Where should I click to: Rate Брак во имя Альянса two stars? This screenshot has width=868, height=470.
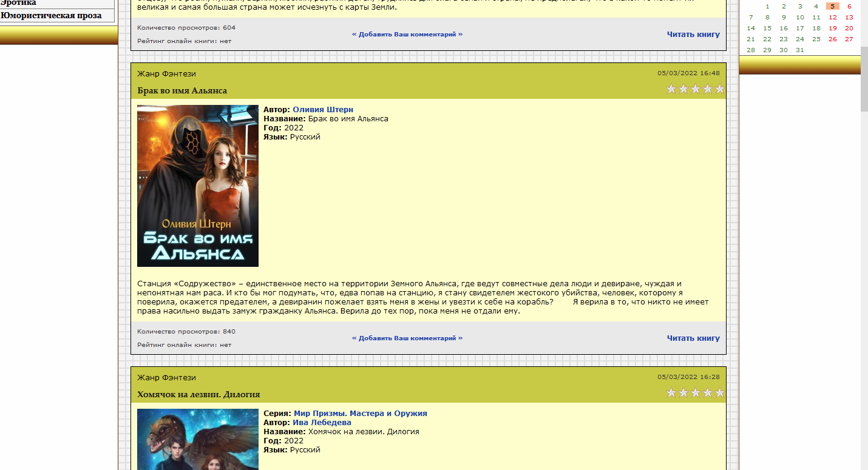click(x=683, y=89)
